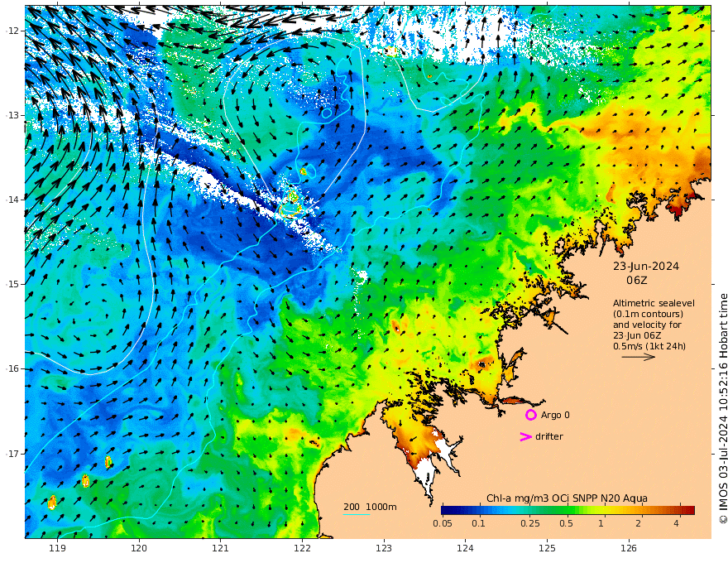Click the 'Altimetric sealevel' legend text
This screenshot has height=563, width=728.
pyautogui.click(x=654, y=303)
